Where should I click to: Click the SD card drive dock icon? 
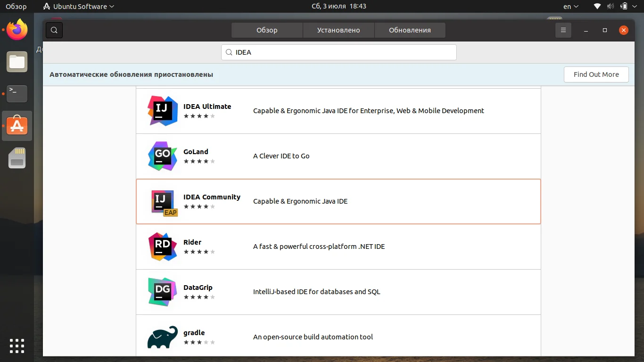point(17,158)
